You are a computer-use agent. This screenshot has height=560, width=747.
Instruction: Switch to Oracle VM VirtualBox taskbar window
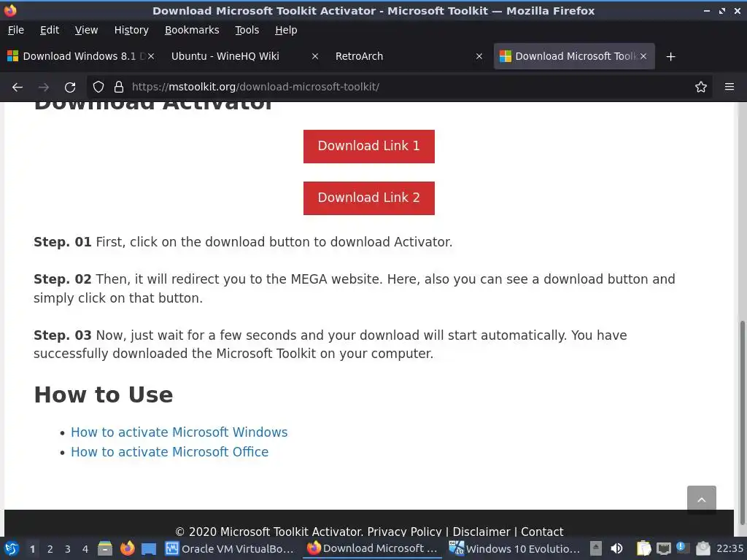tap(230, 548)
